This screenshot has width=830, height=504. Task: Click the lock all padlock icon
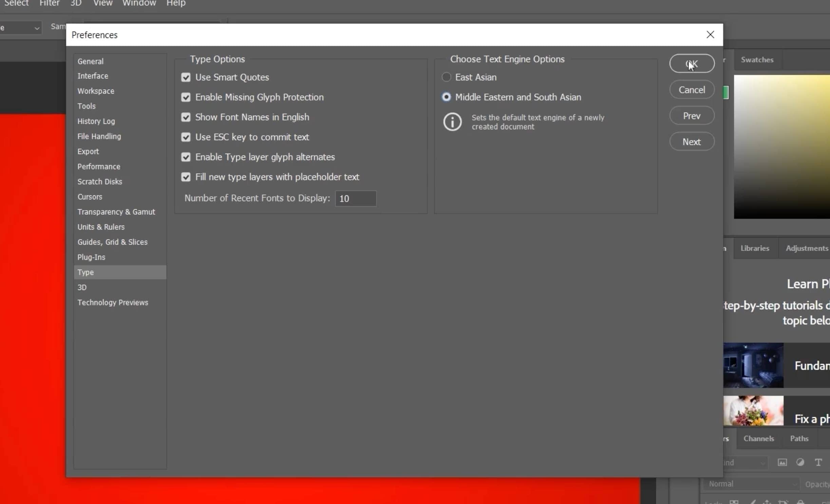click(x=800, y=502)
